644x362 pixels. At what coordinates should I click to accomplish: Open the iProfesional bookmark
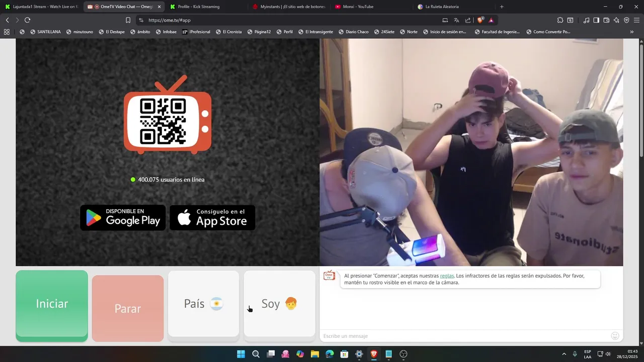(196, 32)
